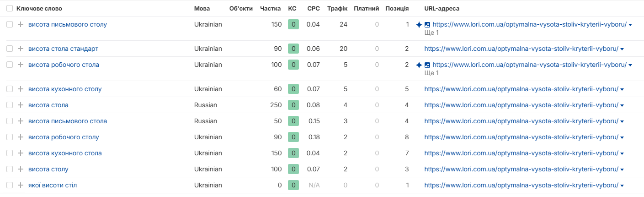Screen dimensions: 644x197
Task: Click plus icon beside 'висота кухонного столу'
Action: [20, 89]
